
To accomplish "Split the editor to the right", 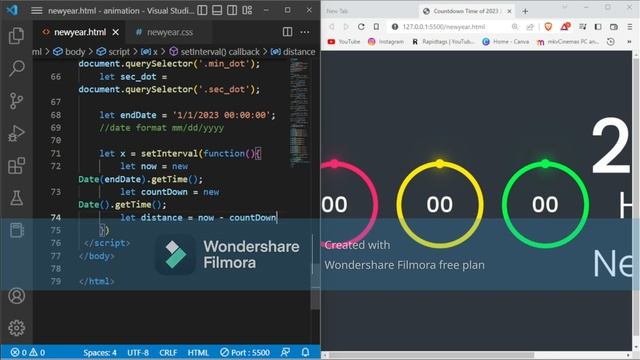I will pos(287,32).
